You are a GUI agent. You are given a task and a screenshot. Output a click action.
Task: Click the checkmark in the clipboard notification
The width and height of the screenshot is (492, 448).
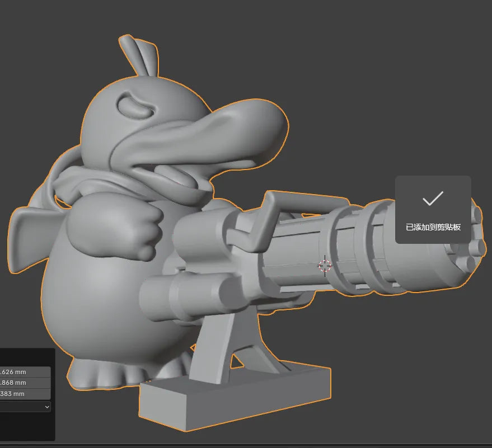point(433,198)
